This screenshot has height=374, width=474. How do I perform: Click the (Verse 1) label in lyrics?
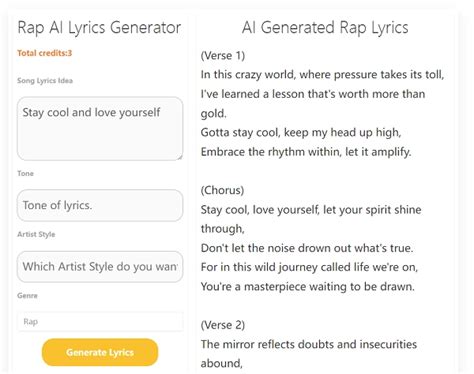coord(223,55)
